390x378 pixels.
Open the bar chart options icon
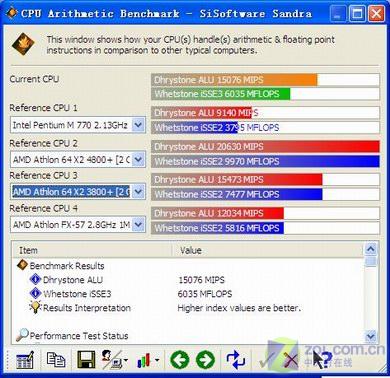[144, 361]
